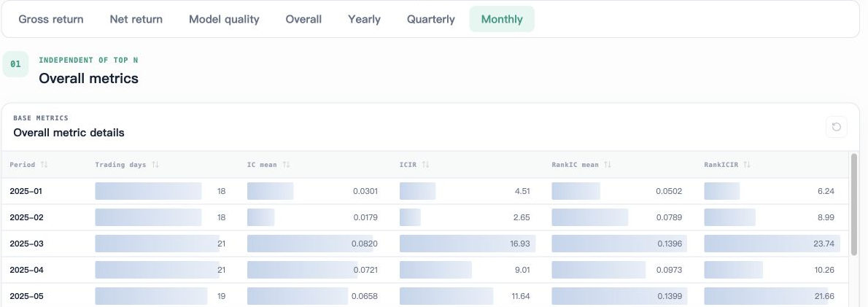Select the 2025-02 period row
Screen dimensions: 868x307
point(425,217)
